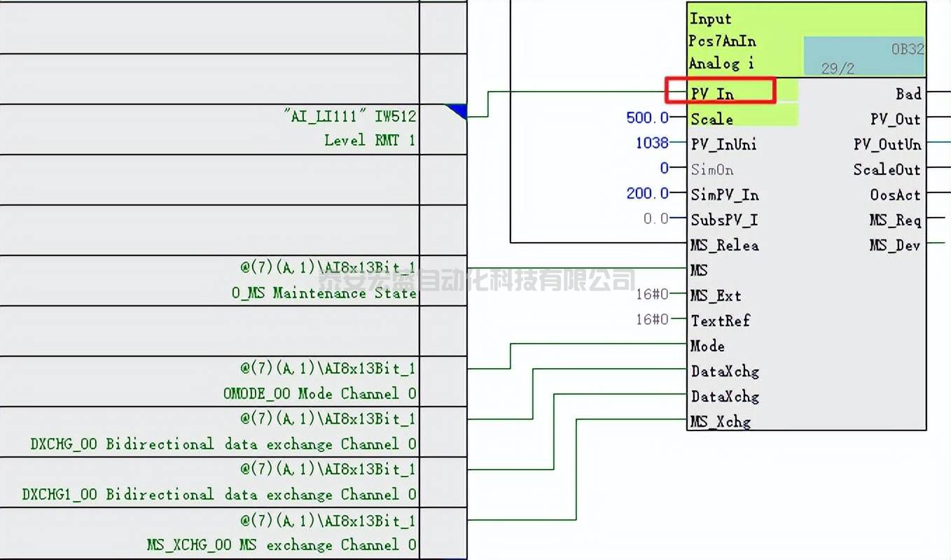Screen dimensions: 951x560
Task: Click the MS_Relea input pin
Action: 724,245
